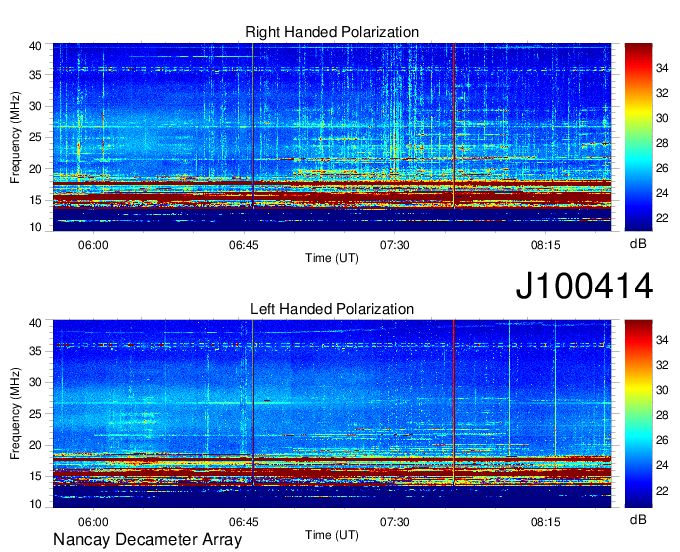The height and width of the screenshot is (552, 680).
Task: Click the 24 dB label on the bottom color bar
Action: coord(662,465)
